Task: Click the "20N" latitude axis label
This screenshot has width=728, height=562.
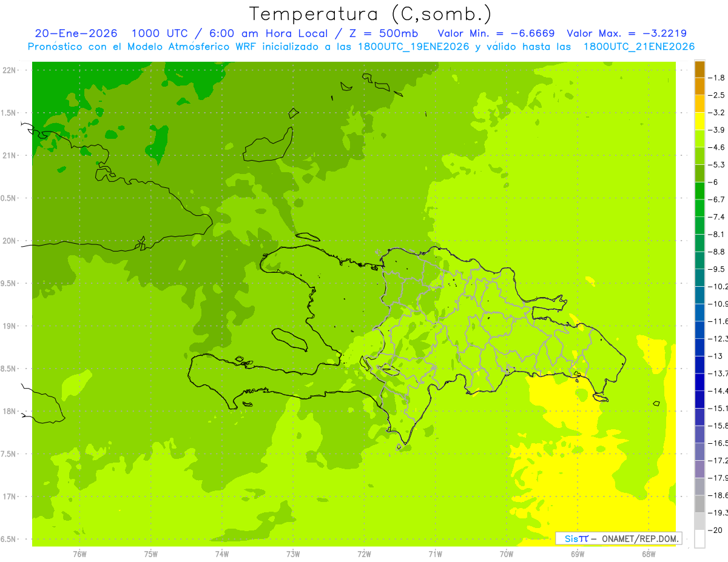Action: 10,241
